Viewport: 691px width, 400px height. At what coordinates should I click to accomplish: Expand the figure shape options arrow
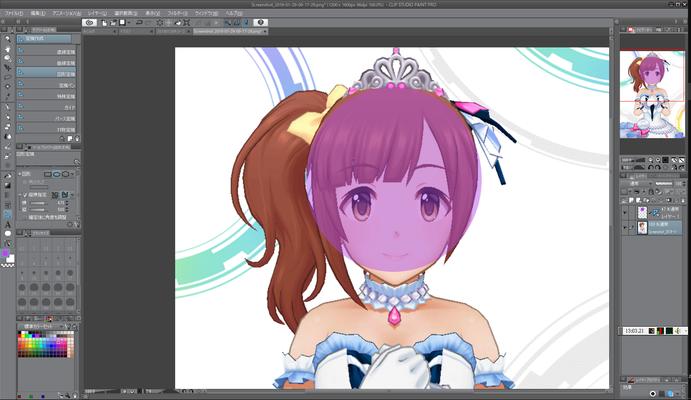(x=73, y=174)
